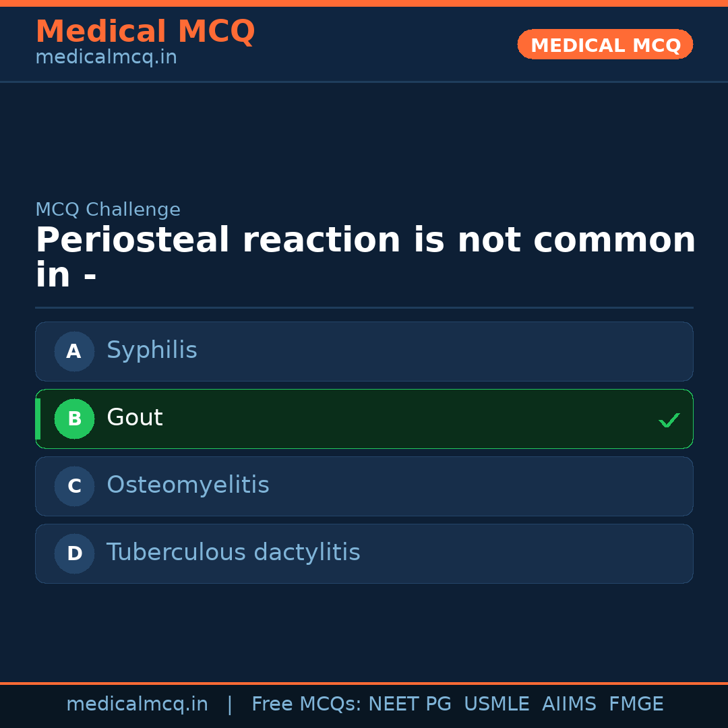This screenshot has height=728, width=728.
Task: Click the USMLE text in footer
Action: tap(496, 704)
